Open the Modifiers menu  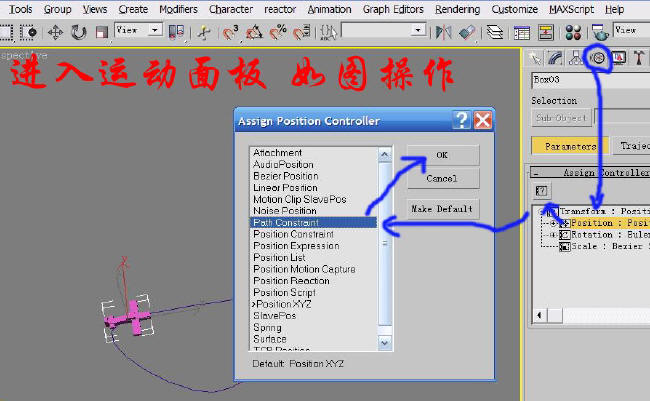point(178,9)
